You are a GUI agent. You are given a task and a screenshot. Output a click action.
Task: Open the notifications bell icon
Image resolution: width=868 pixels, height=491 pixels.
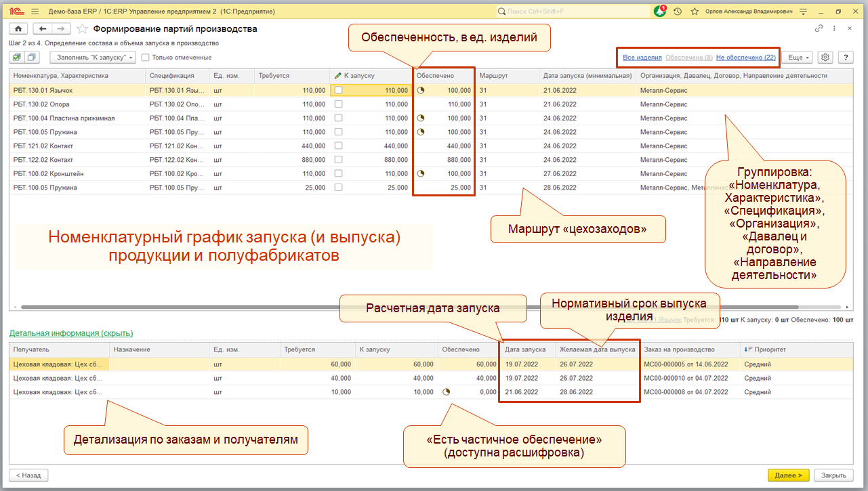pyautogui.click(x=659, y=12)
